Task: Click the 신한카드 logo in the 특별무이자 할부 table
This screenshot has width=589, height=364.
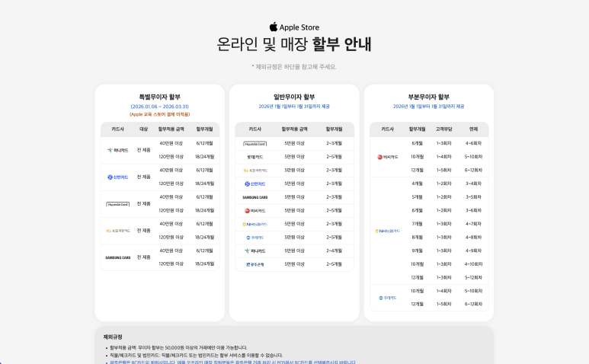Action: click(x=117, y=177)
